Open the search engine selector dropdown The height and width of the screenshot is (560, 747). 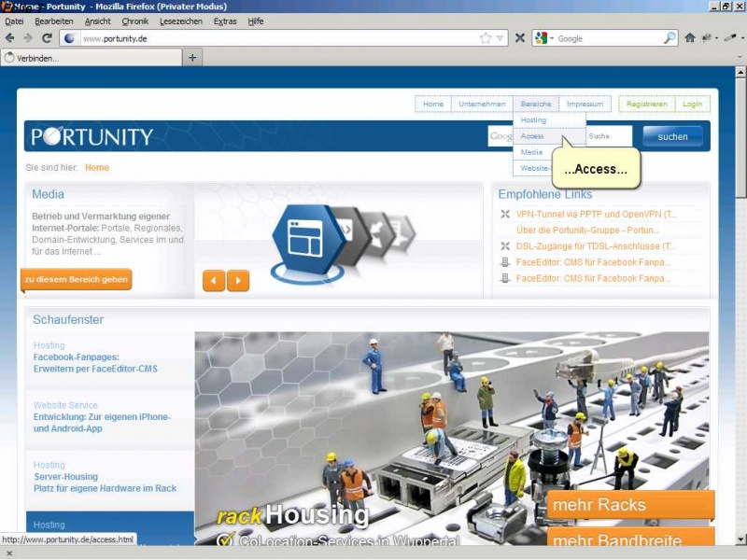tap(545, 38)
